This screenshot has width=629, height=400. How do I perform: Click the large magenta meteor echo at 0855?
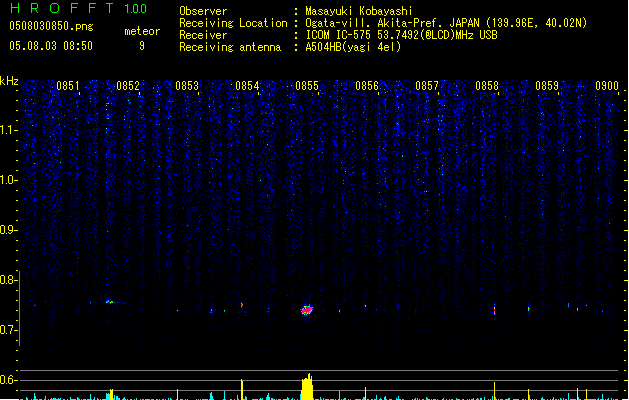(x=307, y=310)
